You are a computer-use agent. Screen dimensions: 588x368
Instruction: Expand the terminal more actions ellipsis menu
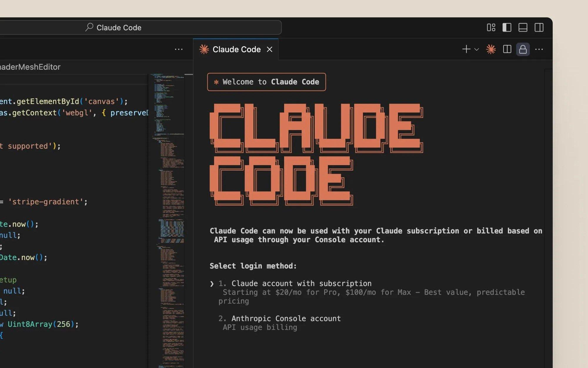(539, 49)
